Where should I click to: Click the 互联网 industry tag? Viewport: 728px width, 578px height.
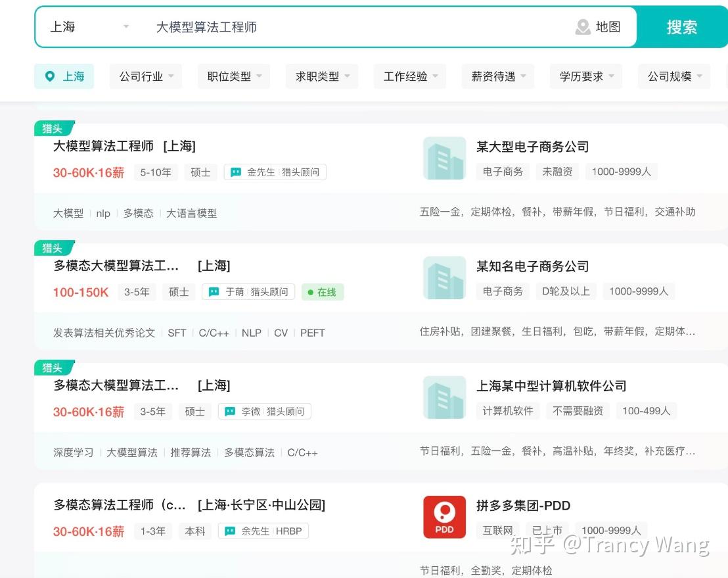pos(498,530)
